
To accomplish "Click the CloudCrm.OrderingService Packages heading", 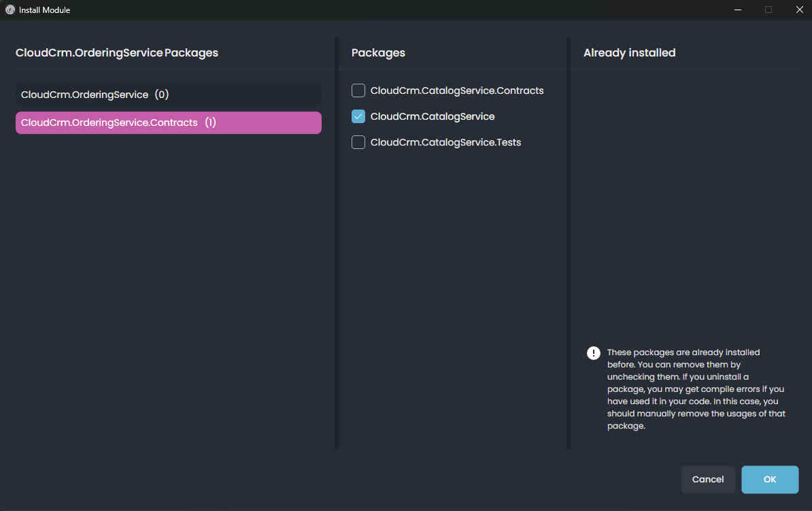I will point(116,52).
